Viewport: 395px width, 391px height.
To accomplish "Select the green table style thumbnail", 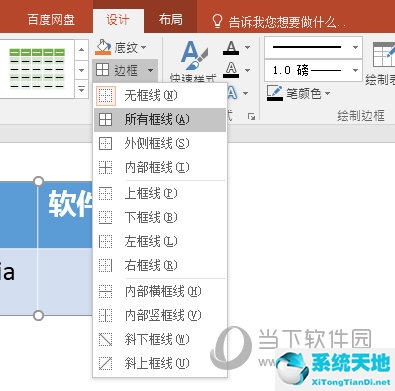I will (x=37, y=69).
